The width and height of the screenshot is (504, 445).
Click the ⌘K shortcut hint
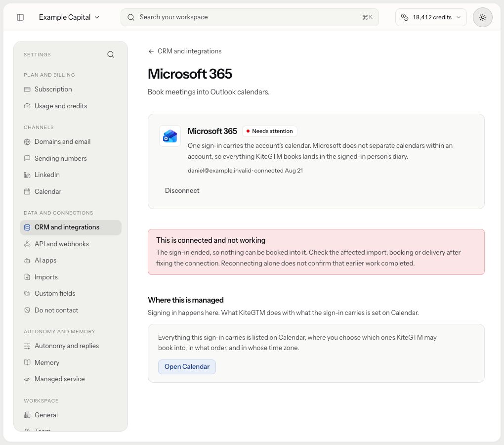368,17
